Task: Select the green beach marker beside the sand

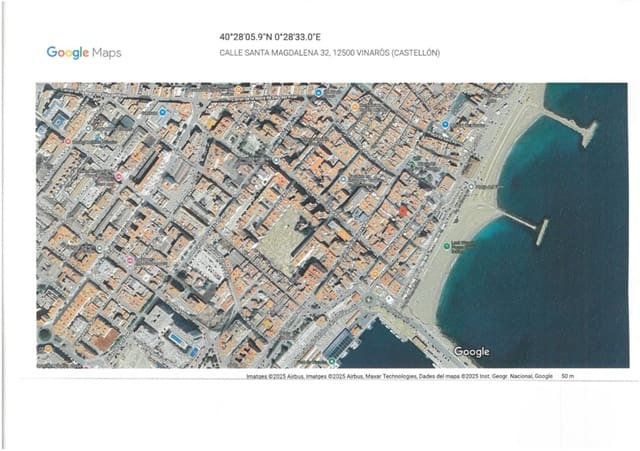Action: tap(447, 246)
